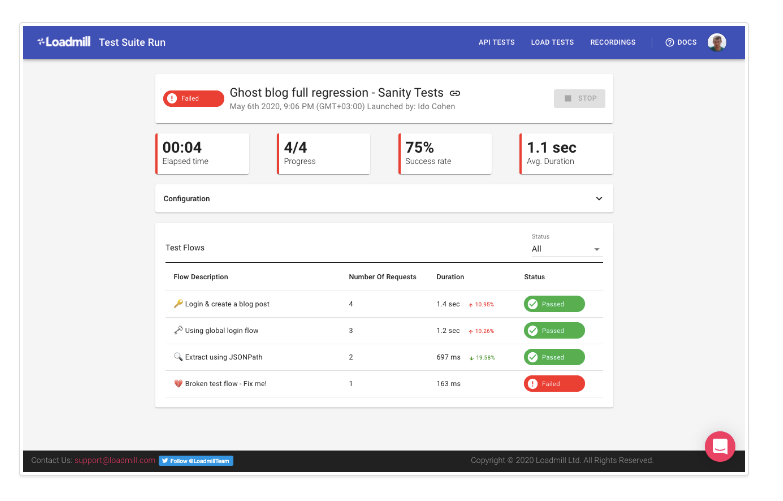The image size is (783, 501).
Task: Click the broken heart icon in last row
Action: [178, 384]
